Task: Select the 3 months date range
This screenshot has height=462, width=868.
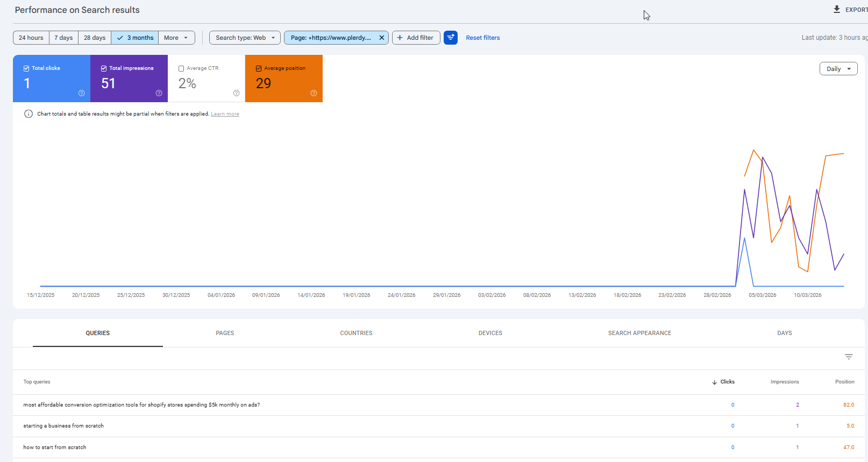Action: coord(135,38)
